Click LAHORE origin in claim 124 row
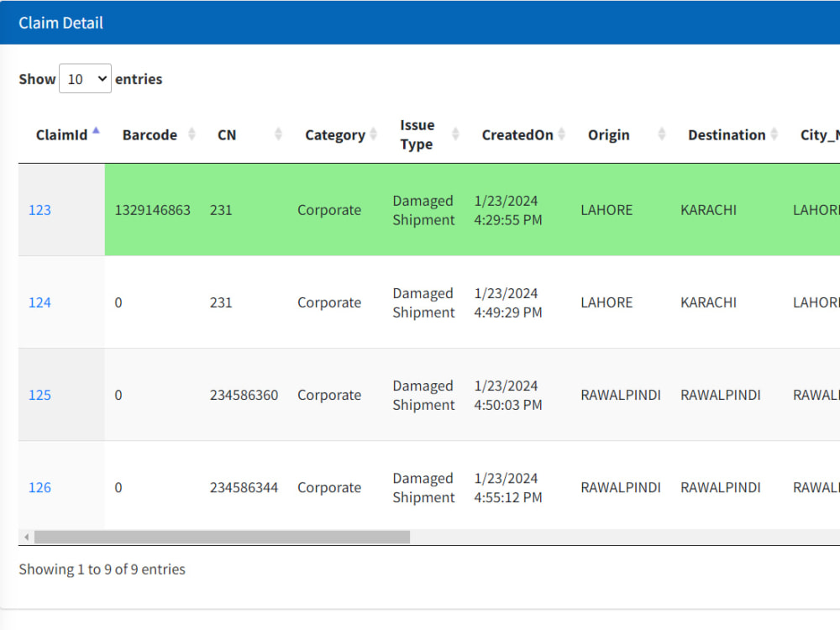Viewport: 840px width, 630px height. coord(606,302)
